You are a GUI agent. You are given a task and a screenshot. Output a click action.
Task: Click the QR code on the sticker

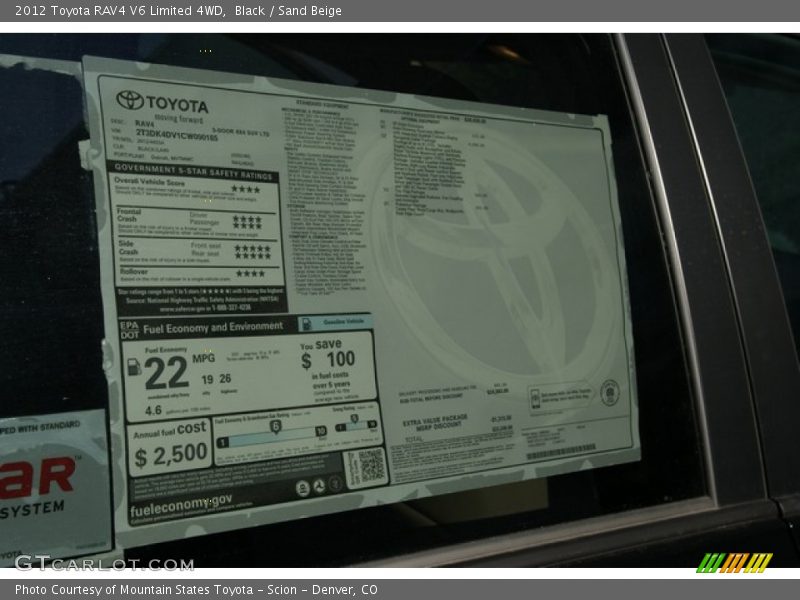point(371,466)
